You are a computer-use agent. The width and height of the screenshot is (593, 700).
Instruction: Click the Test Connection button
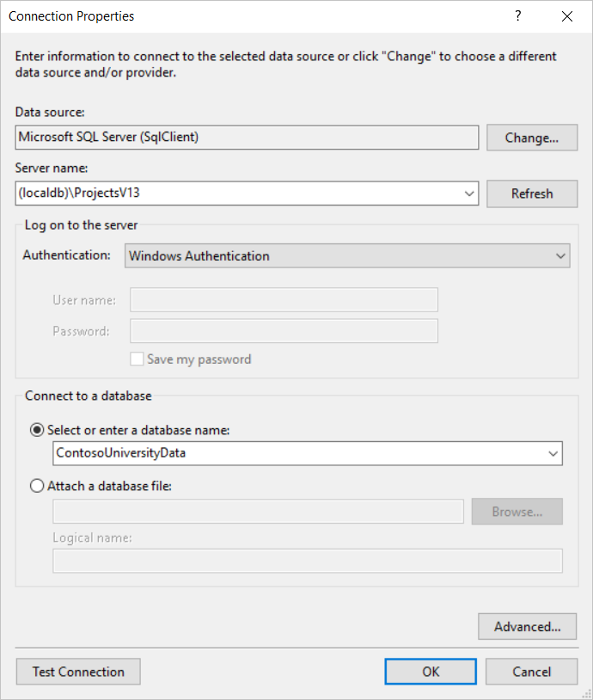(78, 672)
